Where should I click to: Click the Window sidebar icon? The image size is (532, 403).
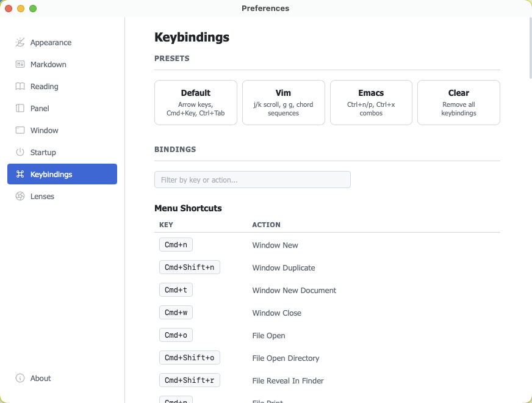coord(20,131)
